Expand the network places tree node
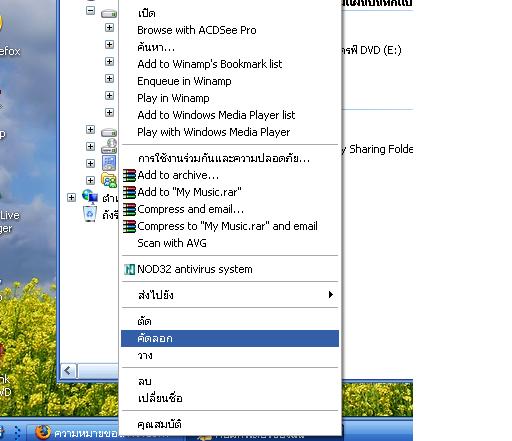Screen dimensions: 512x441 click(x=71, y=197)
